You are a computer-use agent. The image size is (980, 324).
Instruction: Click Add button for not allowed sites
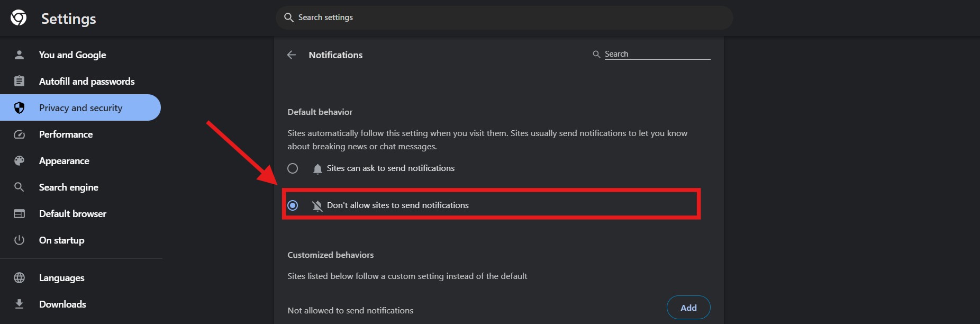tap(688, 308)
